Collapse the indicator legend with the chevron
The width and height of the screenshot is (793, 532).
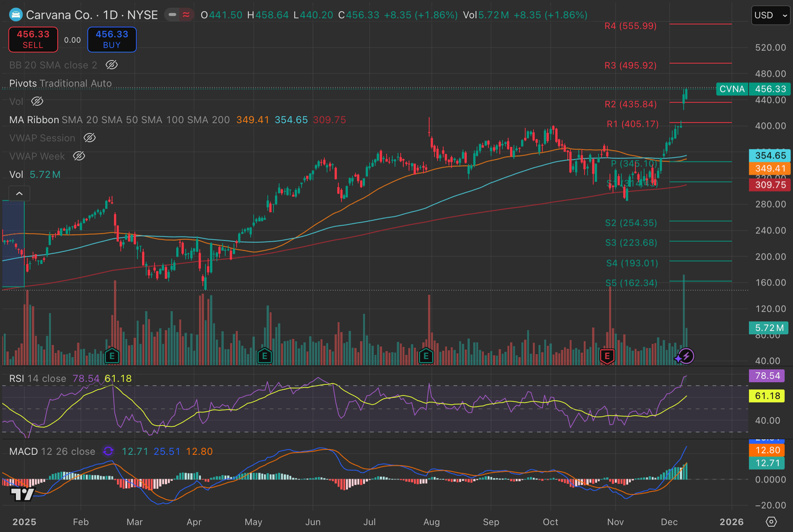[20, 194]
